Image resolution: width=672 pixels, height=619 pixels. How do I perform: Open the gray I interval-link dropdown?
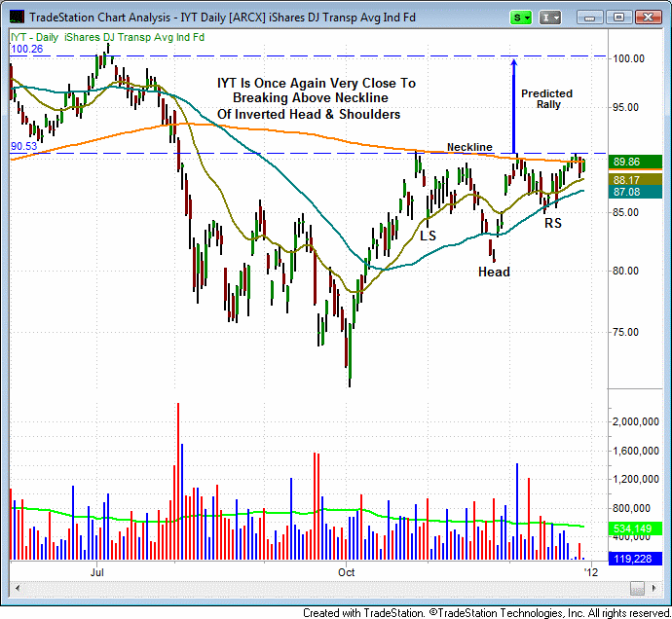550,18
